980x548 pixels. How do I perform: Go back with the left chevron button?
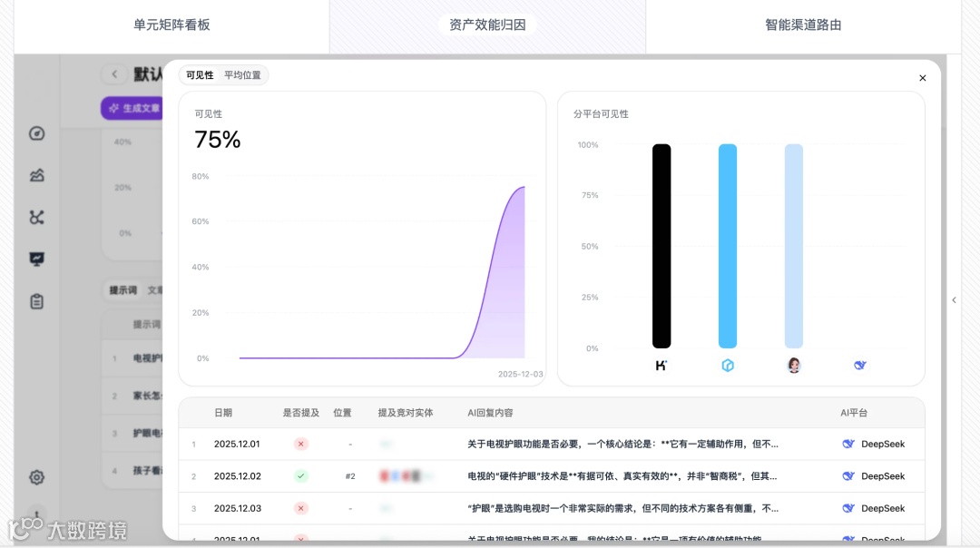click(114, 74)
